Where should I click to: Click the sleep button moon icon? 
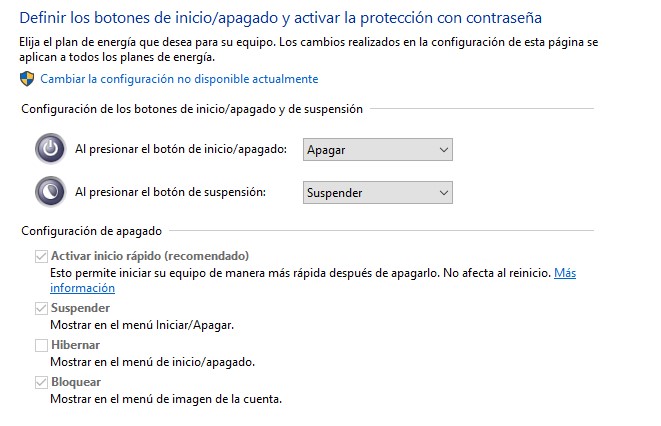(50, 192)
